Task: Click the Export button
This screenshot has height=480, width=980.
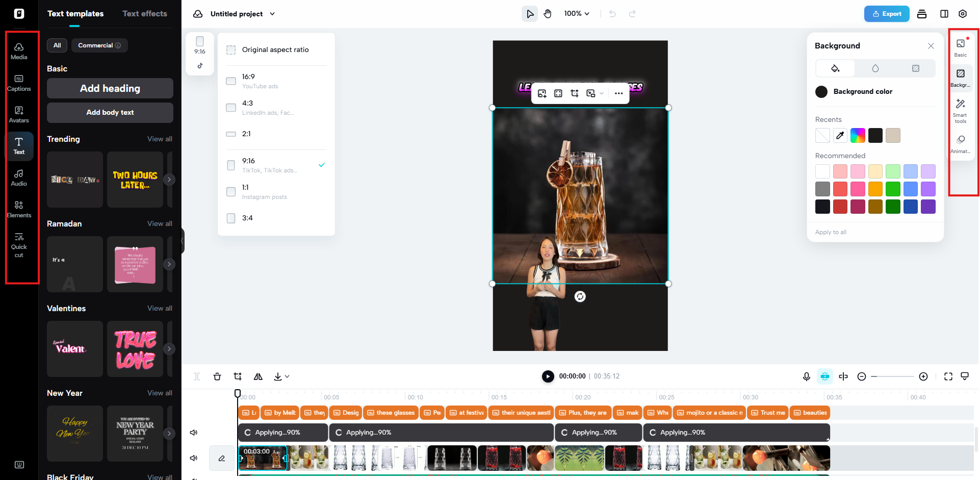Action: click(887, 14)
